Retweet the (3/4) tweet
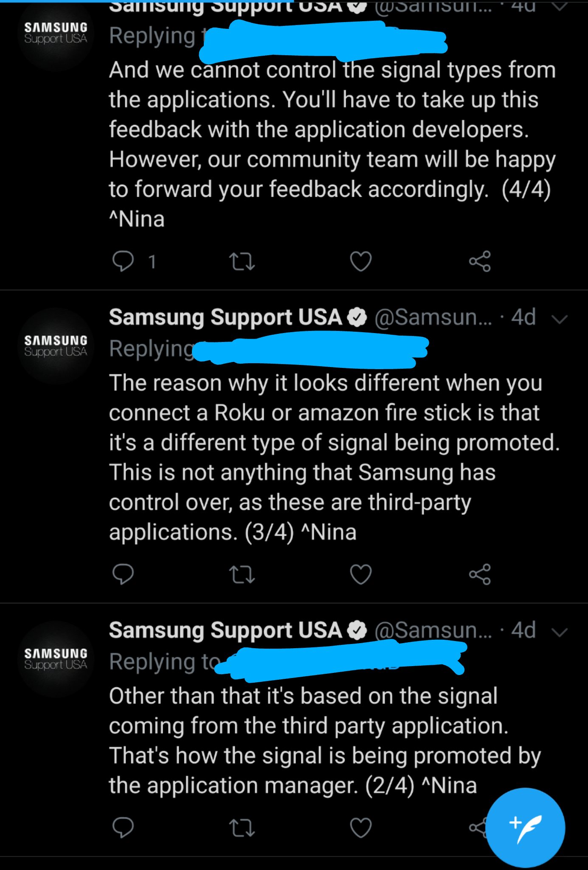Image resolution: width=588 pixels, height=870 pixels. [242, 574]
